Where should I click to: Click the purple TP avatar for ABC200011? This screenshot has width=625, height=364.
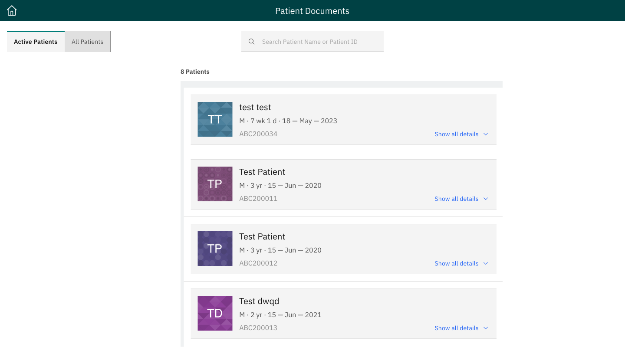point(215,184)
